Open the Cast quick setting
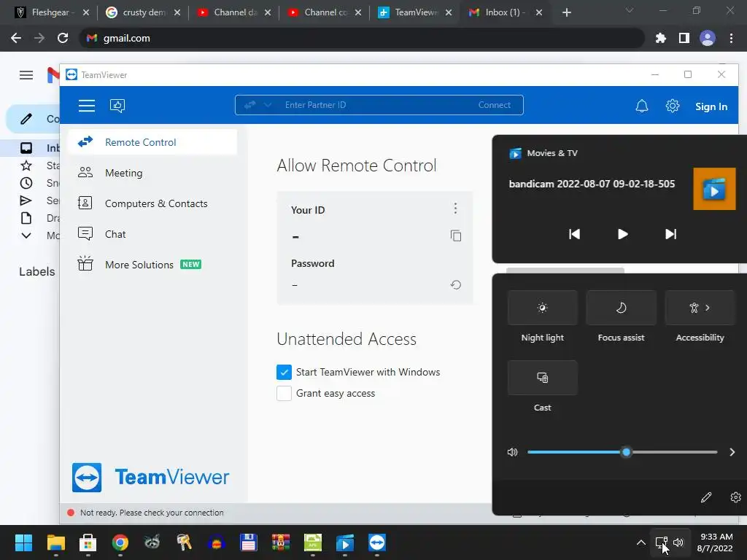747x560 pixels. point(542,378)
